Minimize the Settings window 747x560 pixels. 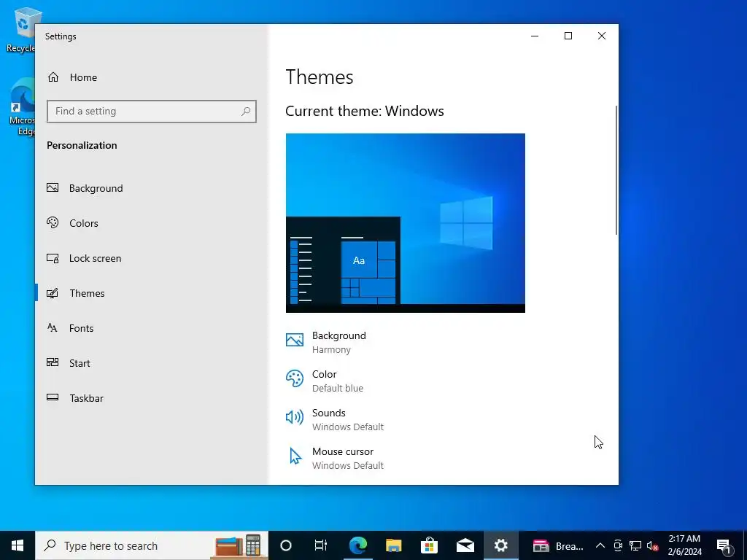tap(535, 36)
